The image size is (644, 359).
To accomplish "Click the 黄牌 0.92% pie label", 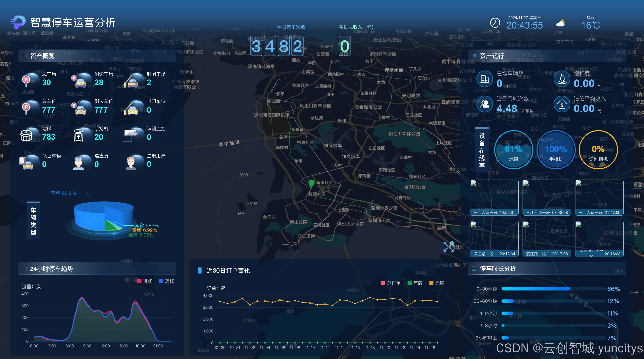I will 145,230.
